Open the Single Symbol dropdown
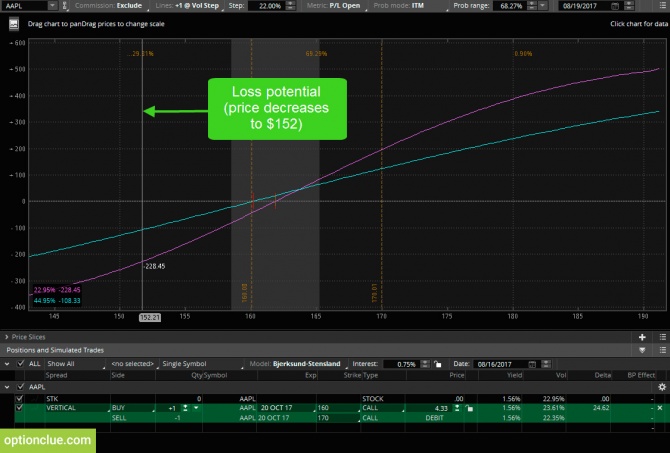Viewport: 670px width, 453px height. pyautogui.click(x=201, y=364)
